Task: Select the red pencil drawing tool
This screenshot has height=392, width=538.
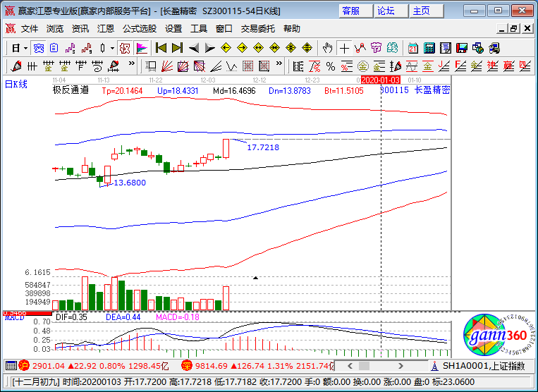Action: [16, 66]
